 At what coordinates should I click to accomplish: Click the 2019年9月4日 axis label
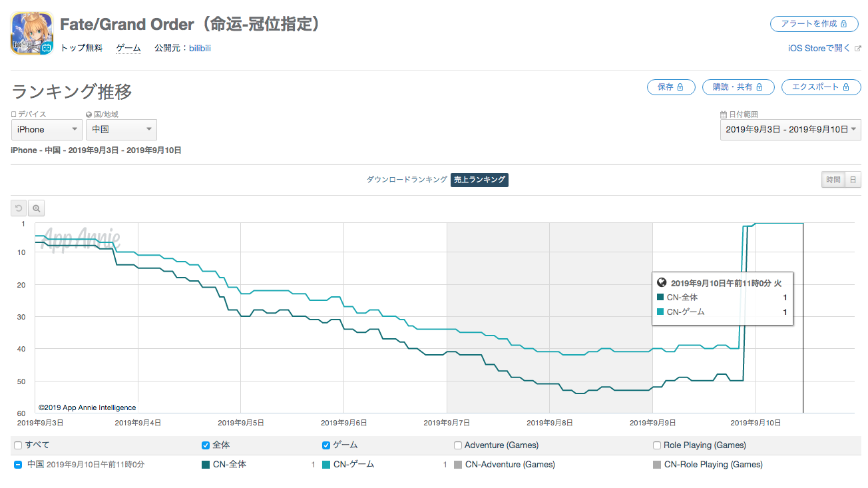pyautogui.click(x=138, y=422)
